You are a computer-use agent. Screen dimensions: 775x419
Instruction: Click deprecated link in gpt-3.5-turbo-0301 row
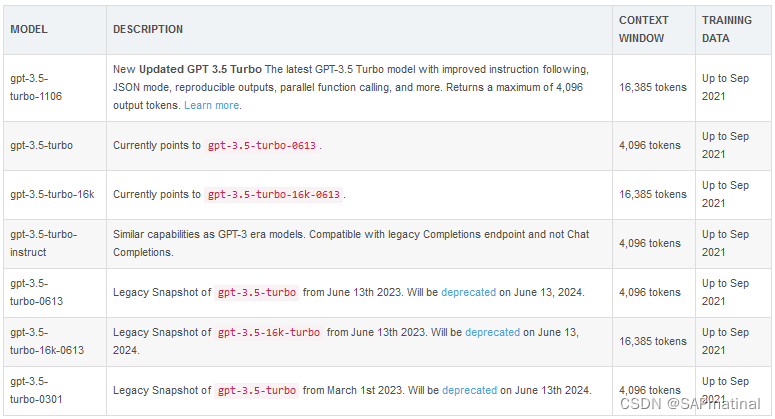click(470, 390)
